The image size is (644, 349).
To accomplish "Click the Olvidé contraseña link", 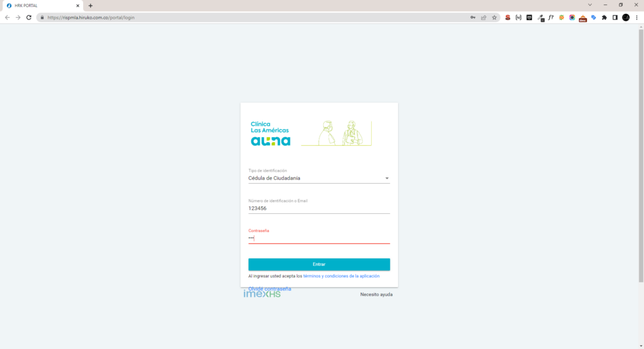I will [269, 289].
